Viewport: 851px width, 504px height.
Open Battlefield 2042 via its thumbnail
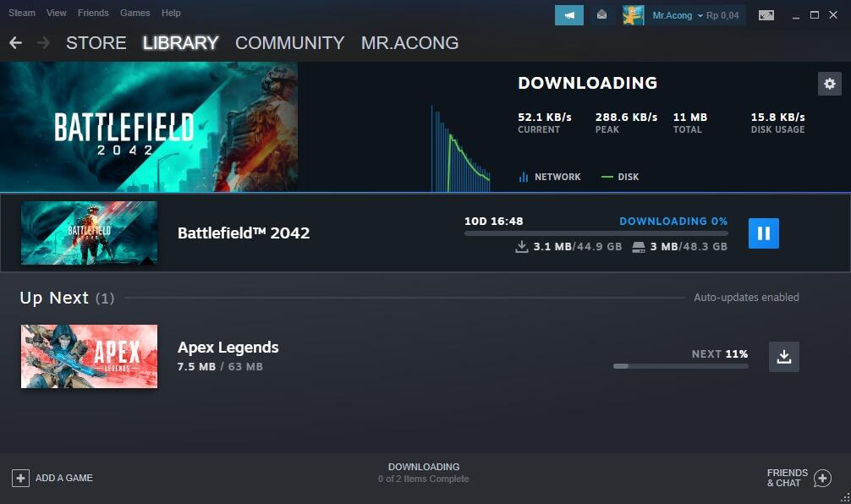click(89, 233)
